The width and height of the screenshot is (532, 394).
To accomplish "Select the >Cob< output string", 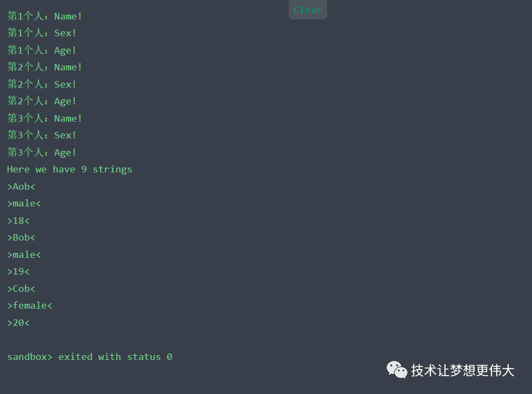I will pyautogui.click(x=21, y=289).
